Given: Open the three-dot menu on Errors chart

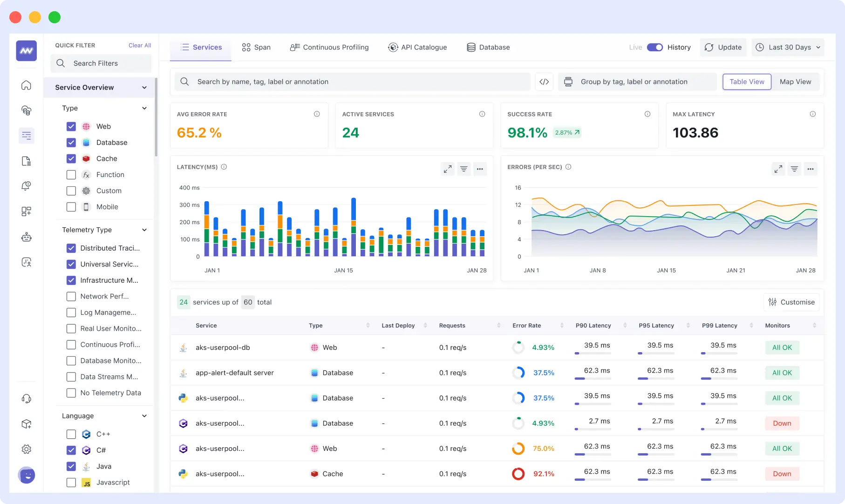Looking at the screenshot, I should click(811, 169).
